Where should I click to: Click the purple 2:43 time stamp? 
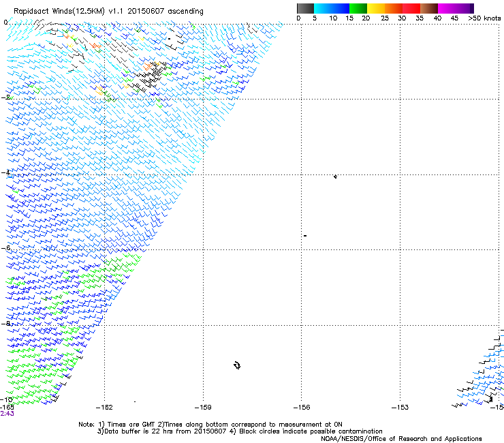click(x=7, y=414)
